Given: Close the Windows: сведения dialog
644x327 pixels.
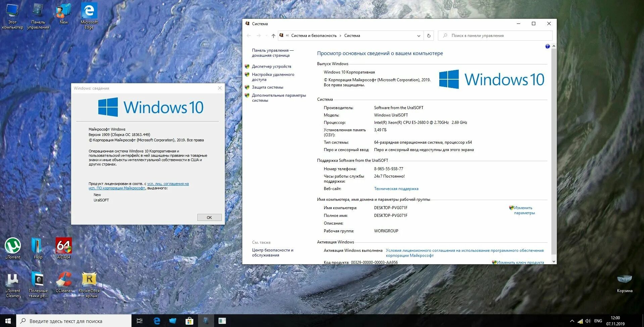Looking at the screenshot, I should click(x=220, y=88).
